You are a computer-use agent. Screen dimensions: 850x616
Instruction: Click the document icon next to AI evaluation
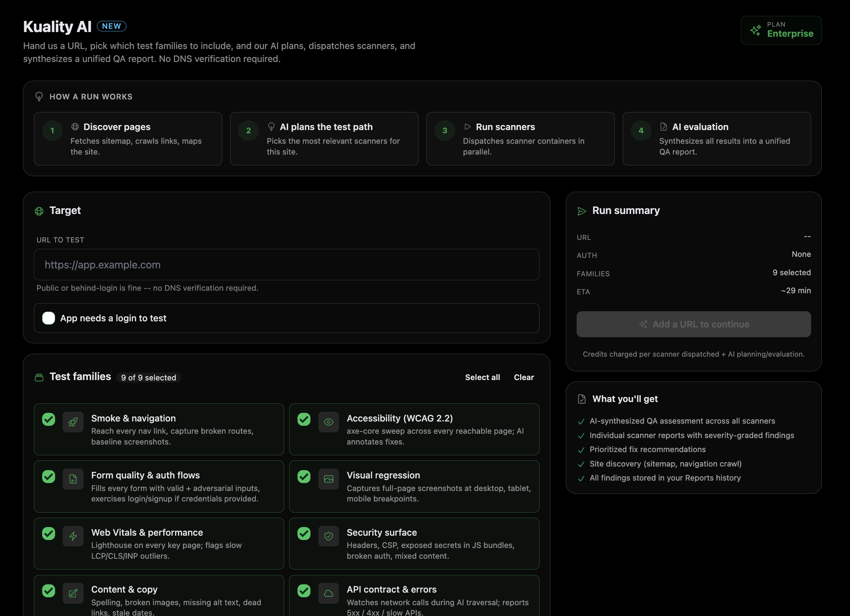664,127
